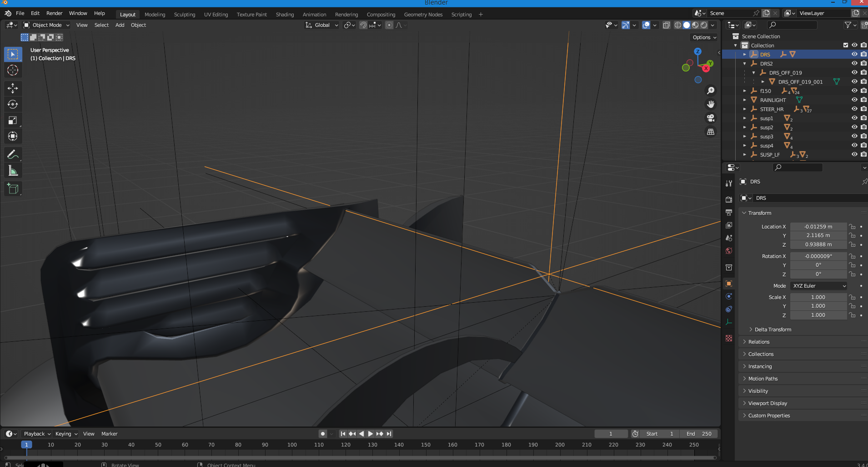Hide the f150 object in outliner
The height and width of the screenshot is (467, 868).
(854, 91)
